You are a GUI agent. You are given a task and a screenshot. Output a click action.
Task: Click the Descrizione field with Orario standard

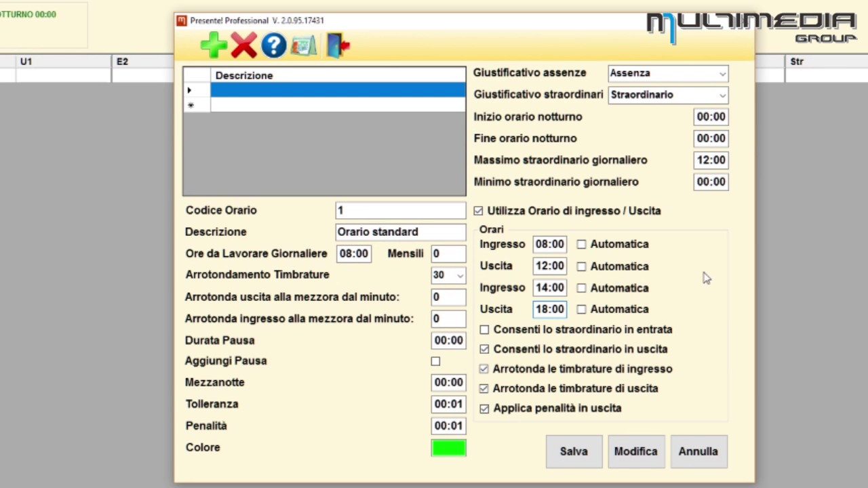click(x=400, y=232)
